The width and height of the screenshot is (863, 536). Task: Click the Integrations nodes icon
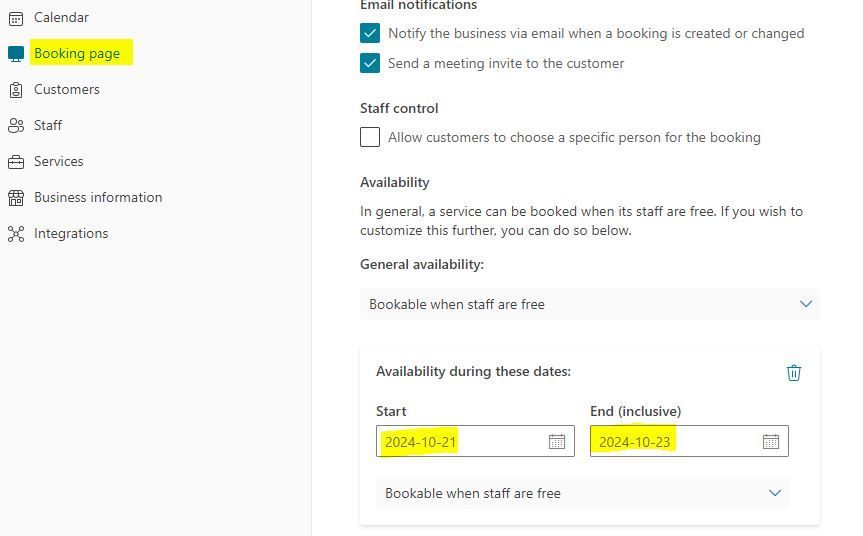pyautogui.click(x=16, y=234)
